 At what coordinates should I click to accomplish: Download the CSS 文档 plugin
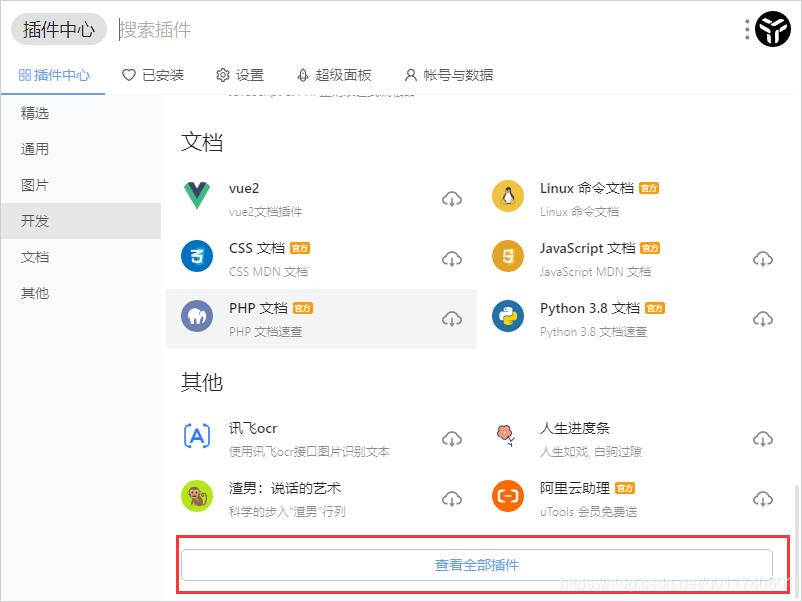(452, 259)
